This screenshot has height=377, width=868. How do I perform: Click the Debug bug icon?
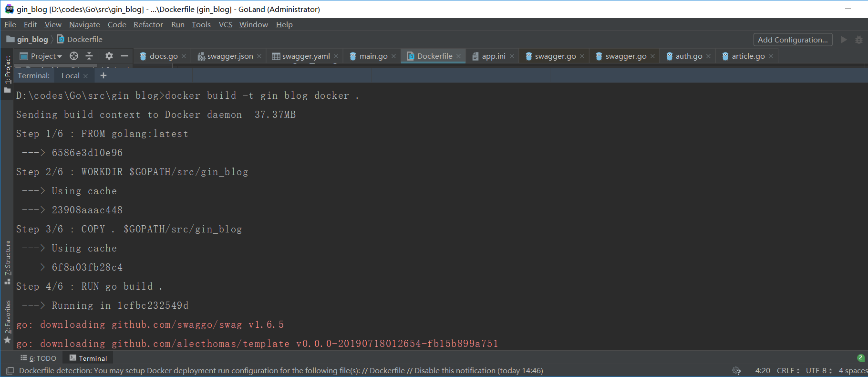pos(859,40)
